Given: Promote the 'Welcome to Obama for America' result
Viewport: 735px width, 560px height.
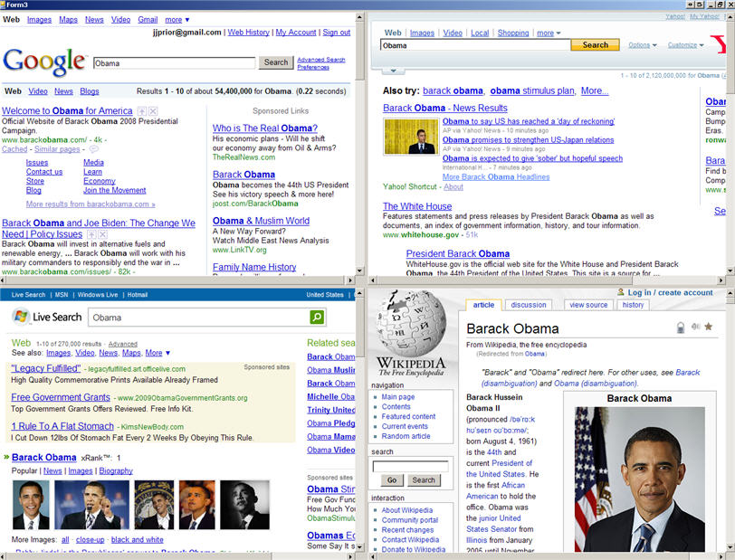Looking at the screenshot, I should (142, 111).
